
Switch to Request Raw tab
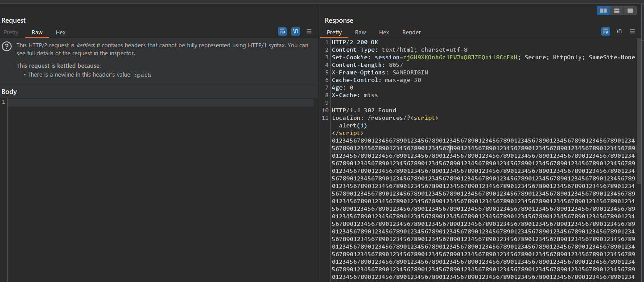37,33
